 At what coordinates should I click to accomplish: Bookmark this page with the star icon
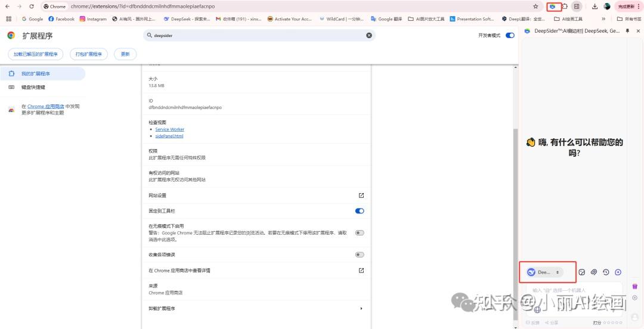point(535,7)
